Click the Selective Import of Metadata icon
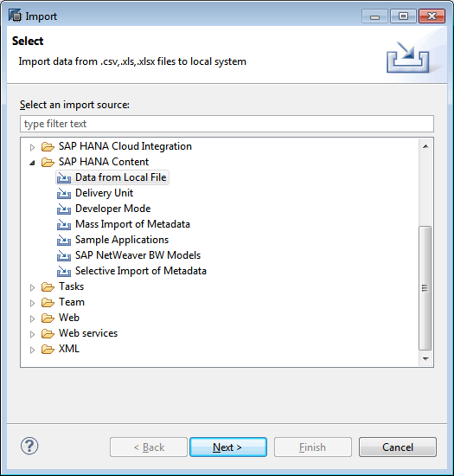Viewport: 454px width, 476px height. click(x=64, y=271)
